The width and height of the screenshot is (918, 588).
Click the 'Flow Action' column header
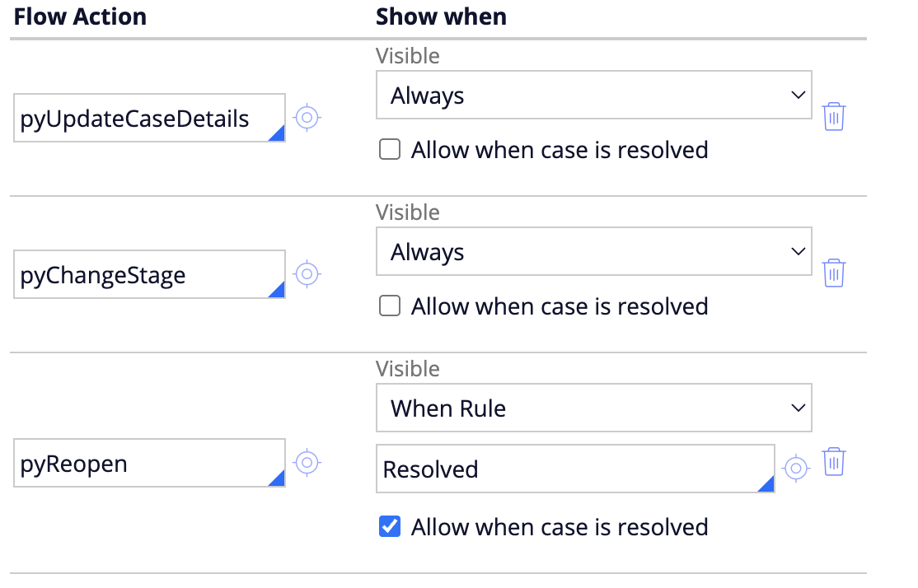(x=80, y=16)
